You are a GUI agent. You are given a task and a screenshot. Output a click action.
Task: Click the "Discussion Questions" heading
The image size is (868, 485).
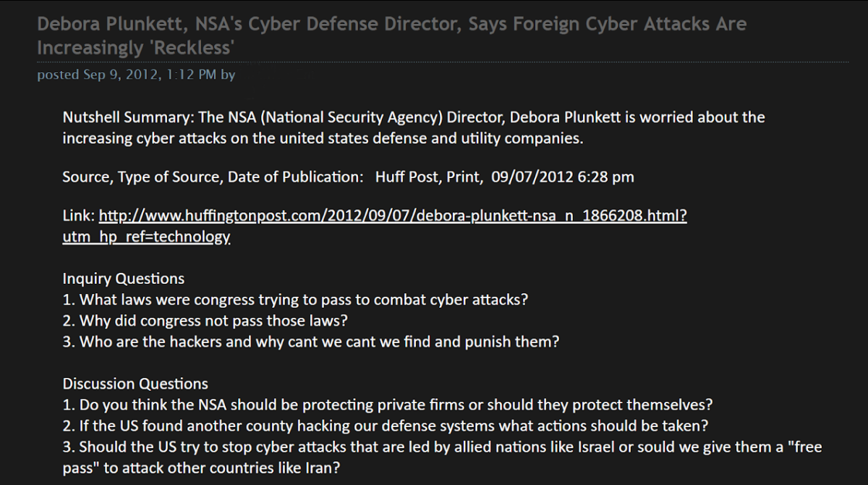coord(135,384)
